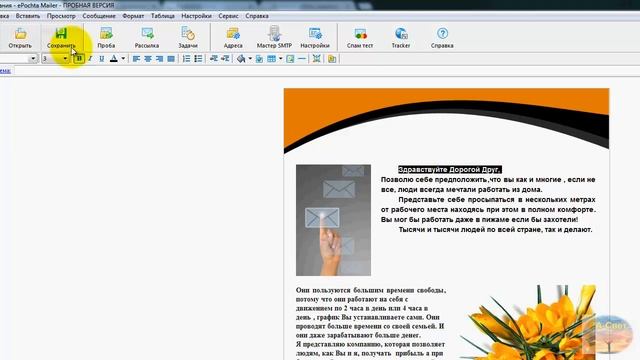640x360 pixels.
Task: Click the font color A icon
Action: coord(114,59)
